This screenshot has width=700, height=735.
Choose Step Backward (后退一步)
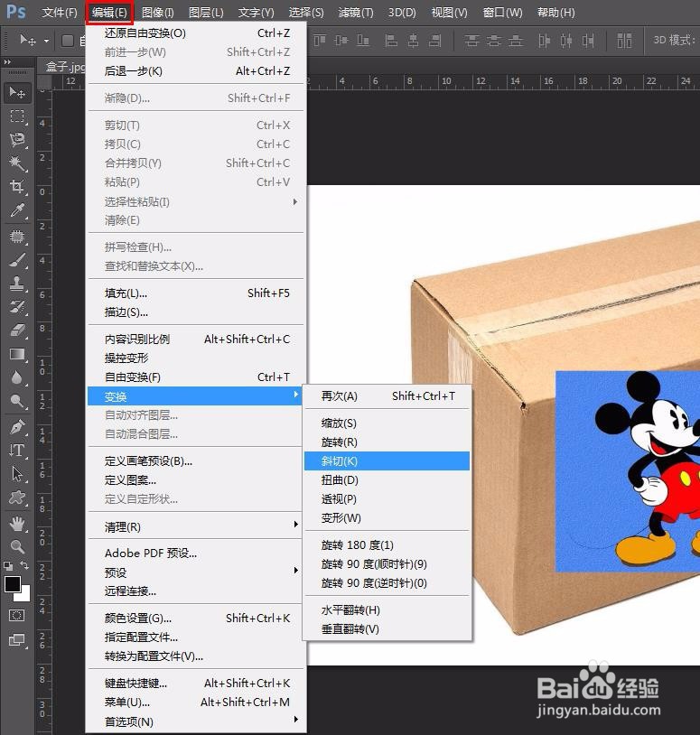click(196, 70)
